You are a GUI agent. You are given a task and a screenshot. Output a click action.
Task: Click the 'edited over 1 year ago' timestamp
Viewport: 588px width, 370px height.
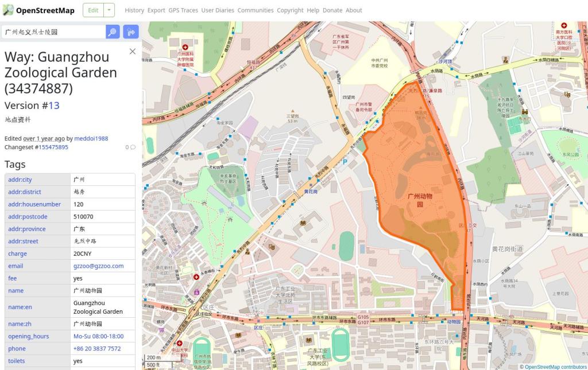point(44,139)
